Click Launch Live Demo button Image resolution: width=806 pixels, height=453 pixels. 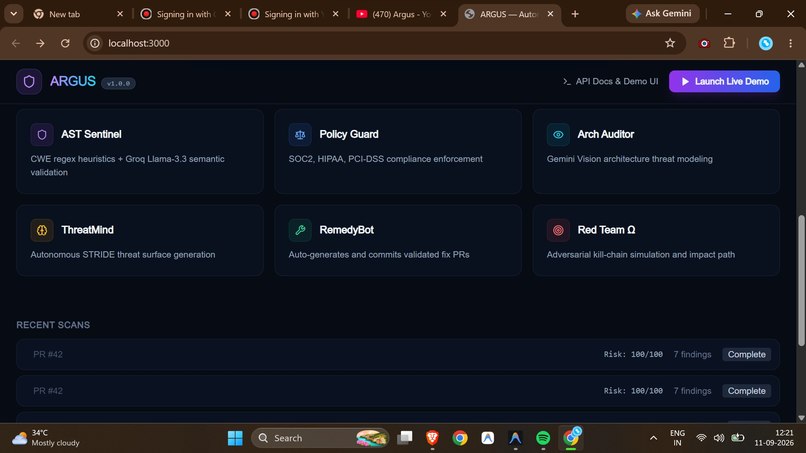pos(724,81)
